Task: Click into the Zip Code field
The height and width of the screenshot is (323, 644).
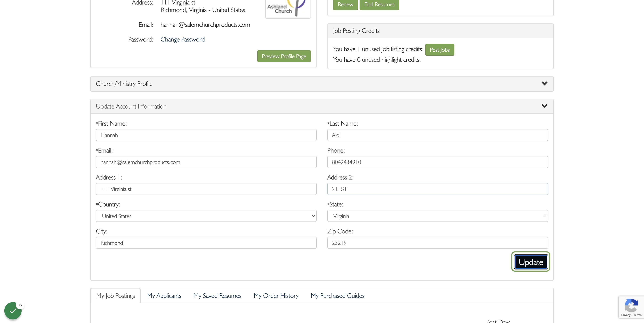Action: 438,243
